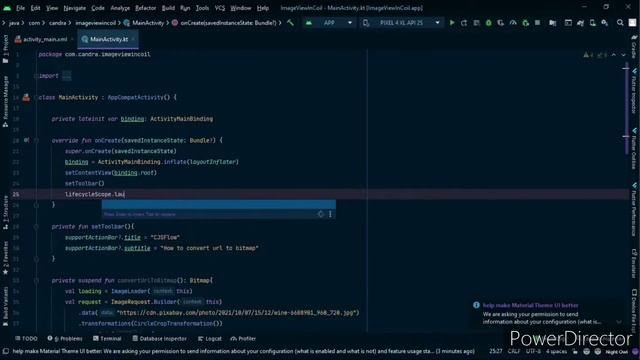Viewport: 640px width, 360px height.
Task: Select the MainActivity.kt editor tab
Action: point(108,39)
